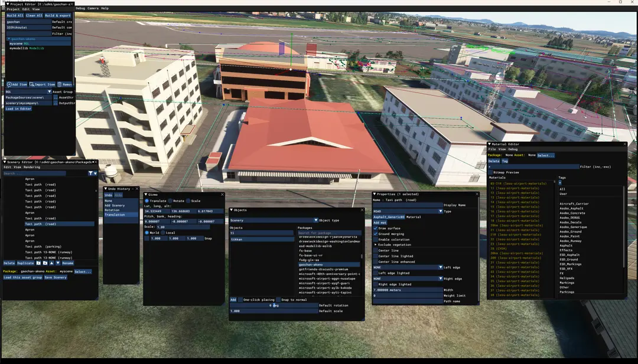
Task: Collapse the gaochan-akeno project tree node
Action: tap(9, 39)
